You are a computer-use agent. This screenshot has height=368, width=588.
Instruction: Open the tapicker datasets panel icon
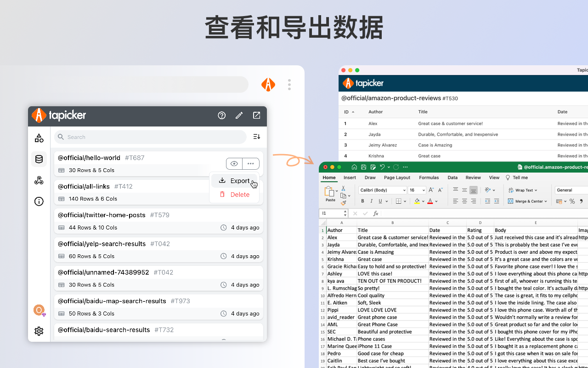click(x=39, y=159)
